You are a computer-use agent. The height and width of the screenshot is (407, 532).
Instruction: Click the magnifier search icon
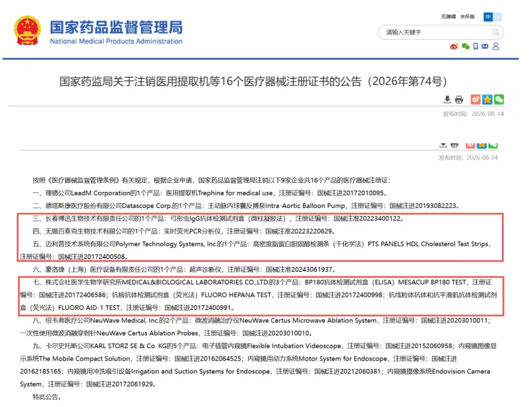[496, 32]
